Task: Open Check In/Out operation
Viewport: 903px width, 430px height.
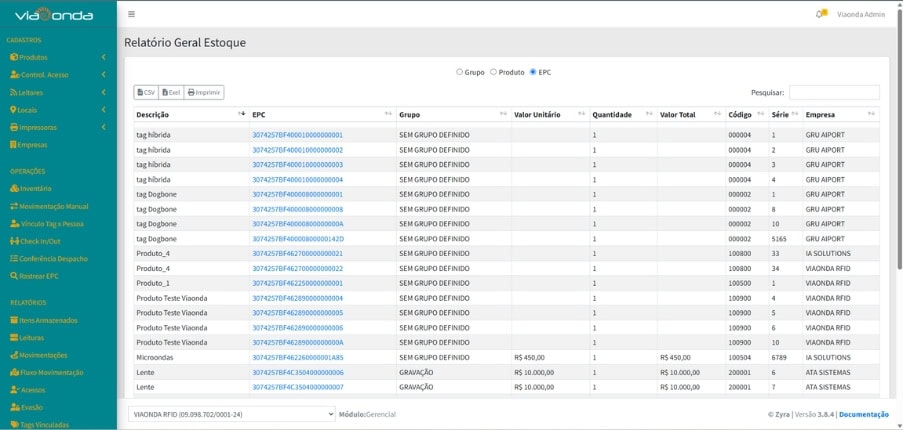Action: pos(40,241)
